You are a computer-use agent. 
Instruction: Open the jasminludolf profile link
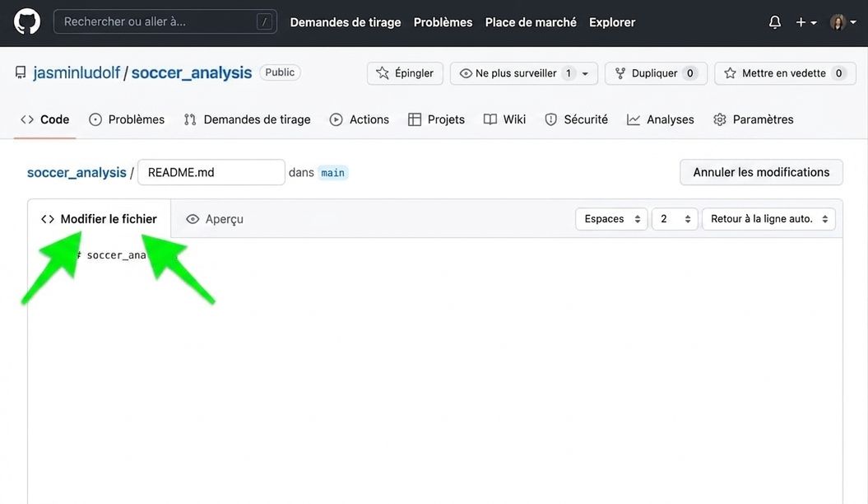tap(77, 72)
